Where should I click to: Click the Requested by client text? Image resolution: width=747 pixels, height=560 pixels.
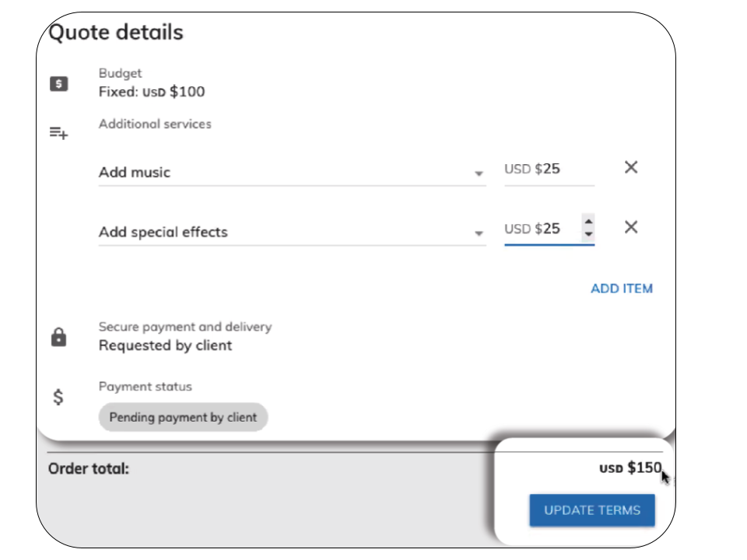[165, 345]
